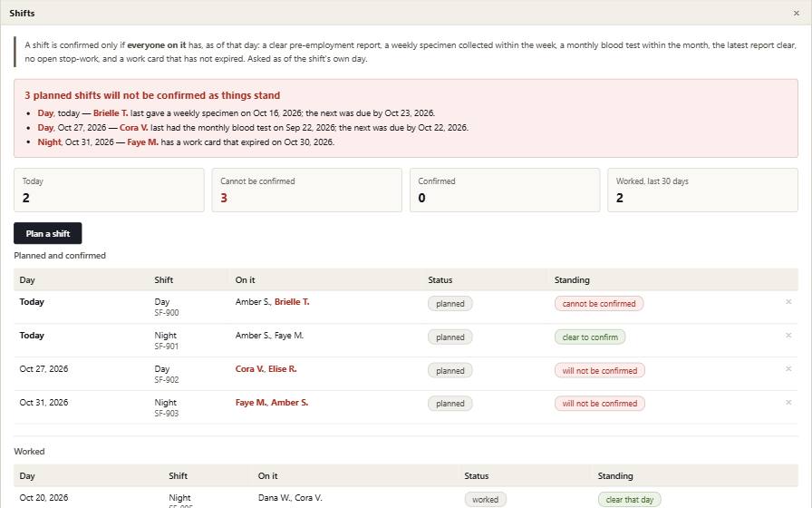Screen dimensions: 812x508
Task: Click the planned status of SF-902
Action: pyautogui.click(x=450, y=371)
